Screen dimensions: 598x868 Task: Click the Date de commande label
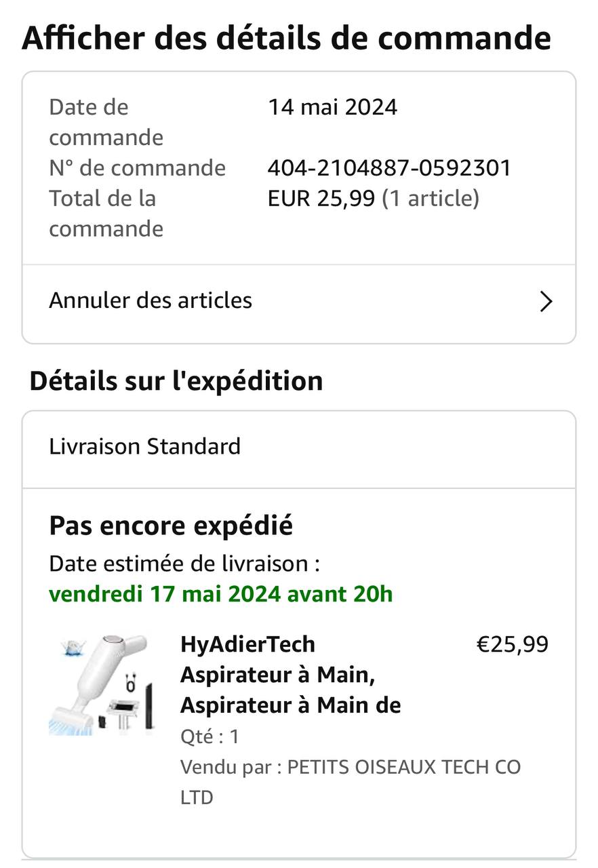[106, 122]
